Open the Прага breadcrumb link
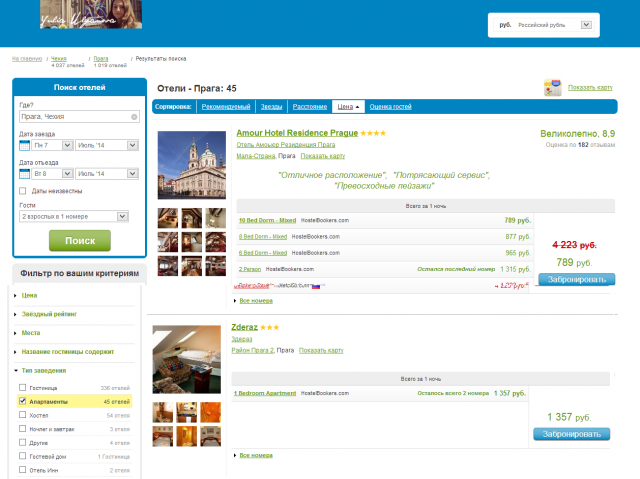Image resolution: width=640 pixels, height=479 pixels. pyautogui.click(x=101, y=59)
